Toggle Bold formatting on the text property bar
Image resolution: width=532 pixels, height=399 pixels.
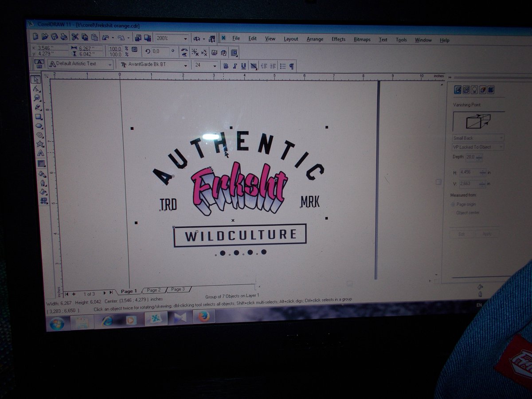[225, 66]
